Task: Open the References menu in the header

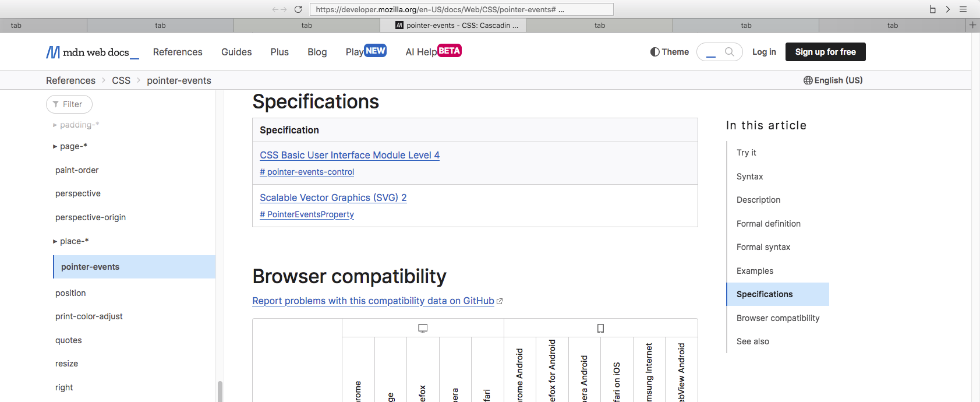Action: coord(178,52)
